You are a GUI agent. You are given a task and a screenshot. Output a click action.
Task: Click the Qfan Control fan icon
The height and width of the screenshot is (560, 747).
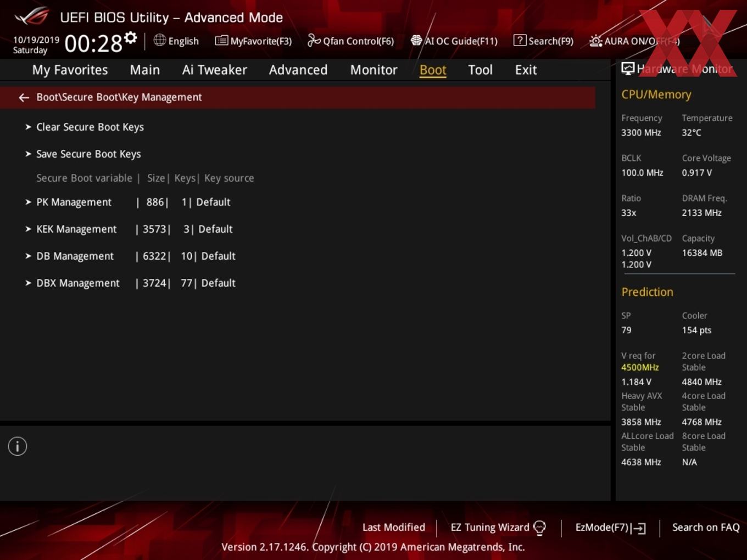coord(314,40)
